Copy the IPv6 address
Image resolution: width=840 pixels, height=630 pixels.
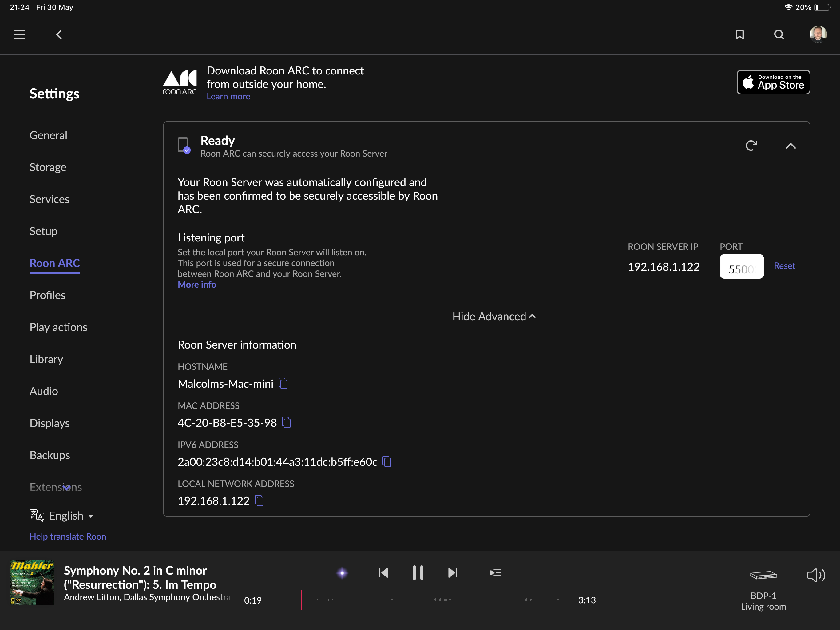pos(386,462)
